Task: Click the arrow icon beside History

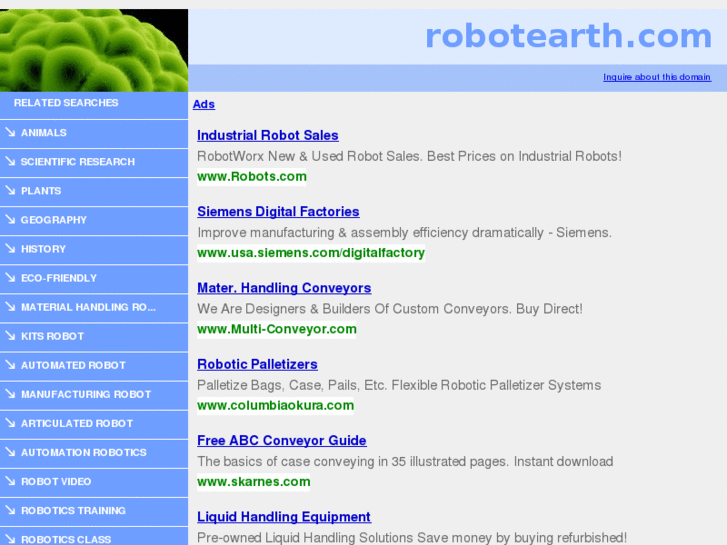Action: [x=10, y=249]
